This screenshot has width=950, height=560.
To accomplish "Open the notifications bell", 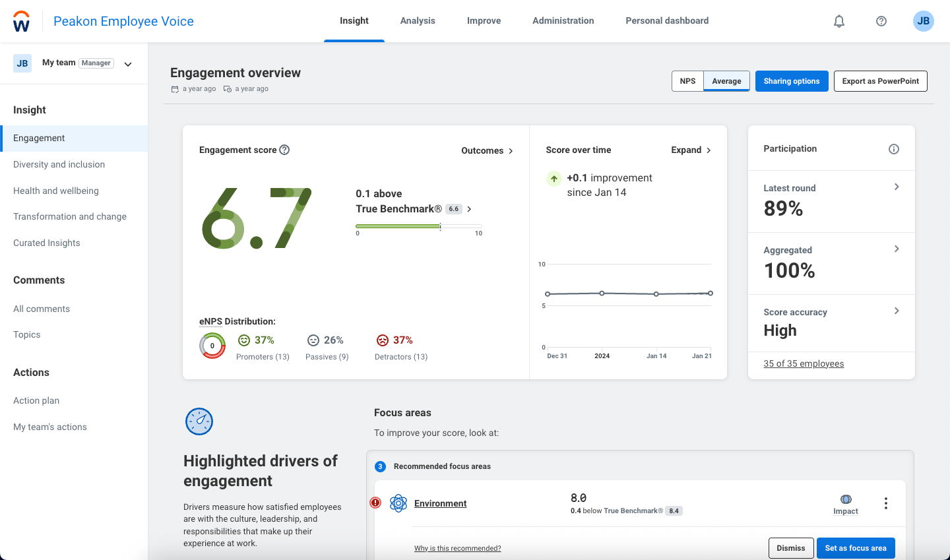I will pyautogui.click(x=839, y=20).
